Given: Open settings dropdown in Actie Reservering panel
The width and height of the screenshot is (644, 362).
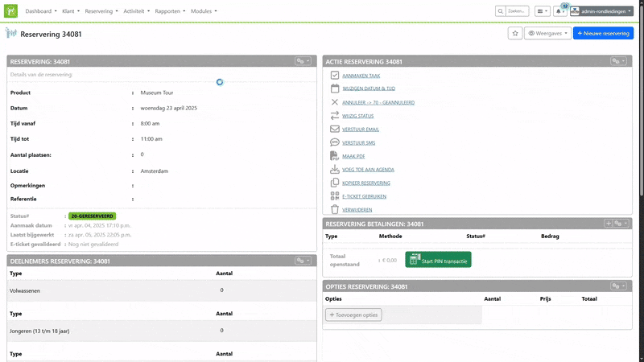Looking at the screenshot, I should click(617, 61).
